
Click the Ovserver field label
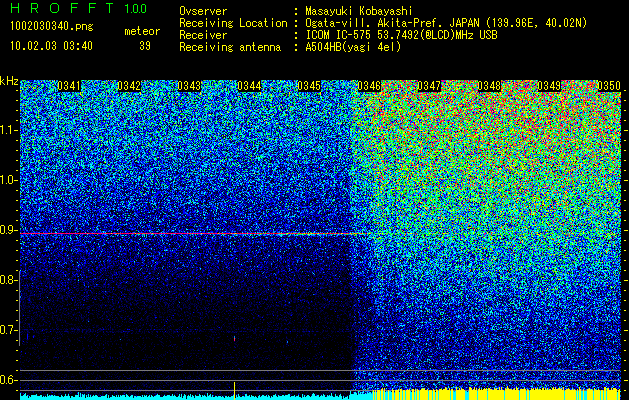[203, 11]
